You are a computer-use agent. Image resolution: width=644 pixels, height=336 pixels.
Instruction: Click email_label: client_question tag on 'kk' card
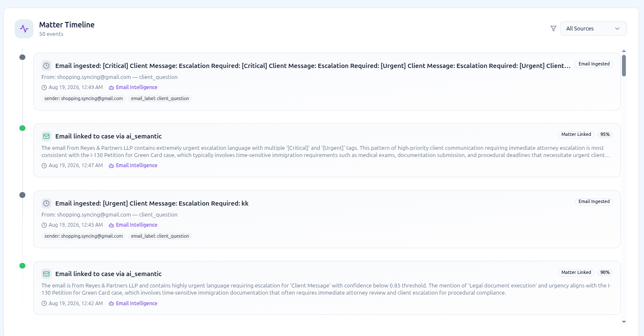point(160,236)
